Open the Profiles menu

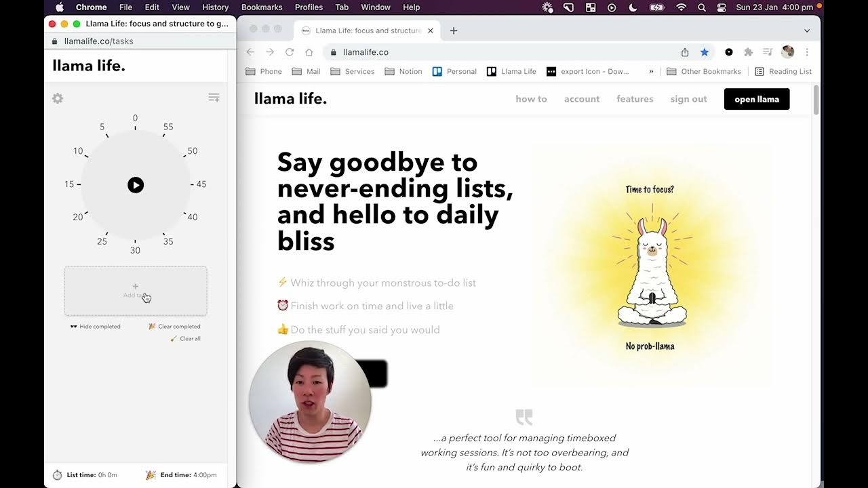click(309, 7)
